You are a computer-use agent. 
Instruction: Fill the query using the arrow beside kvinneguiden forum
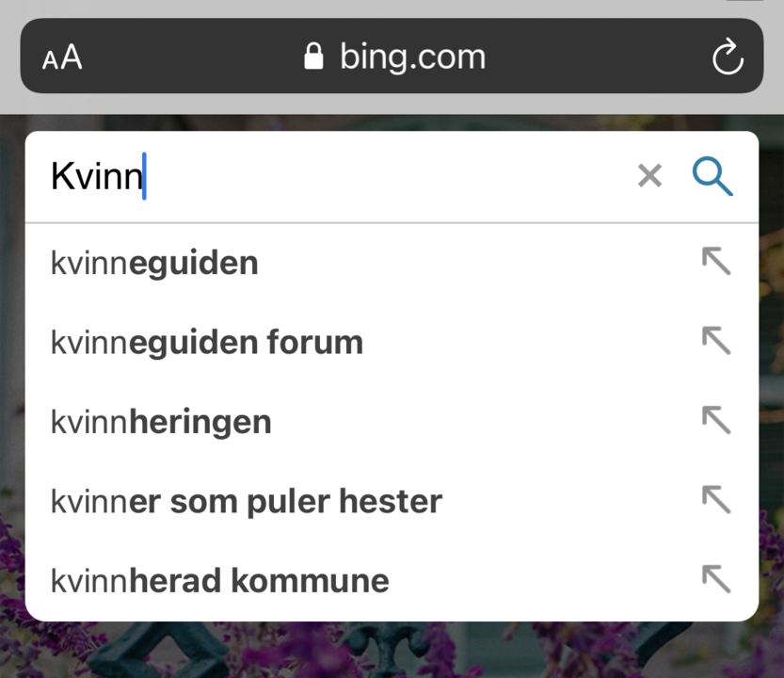click(716, 340)
